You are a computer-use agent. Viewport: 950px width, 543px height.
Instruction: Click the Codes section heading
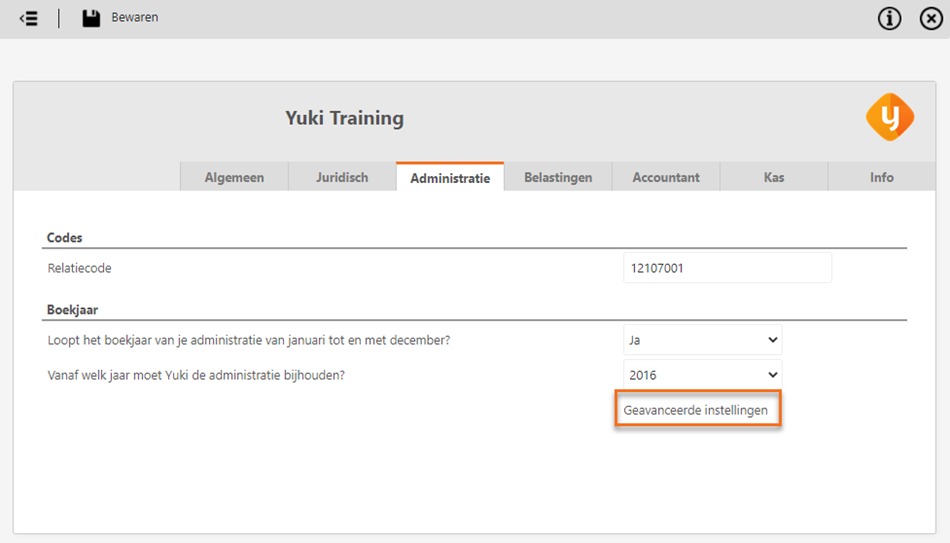coord(64,238)
